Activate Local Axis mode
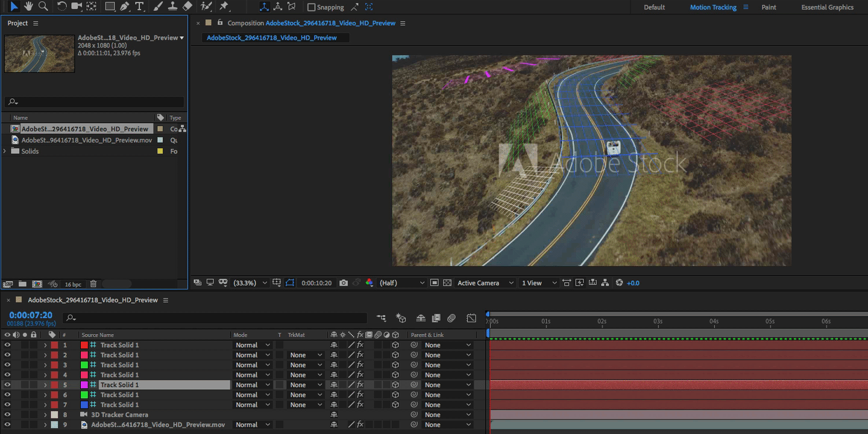The image size is (868, 434). pyautogui.click(x=265, y=7)
